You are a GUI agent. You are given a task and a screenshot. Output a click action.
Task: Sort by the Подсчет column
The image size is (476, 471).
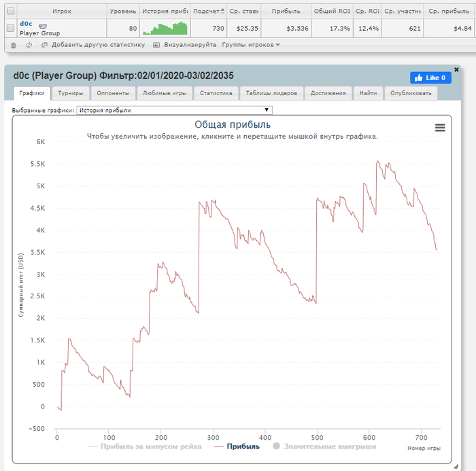point(209,12)
